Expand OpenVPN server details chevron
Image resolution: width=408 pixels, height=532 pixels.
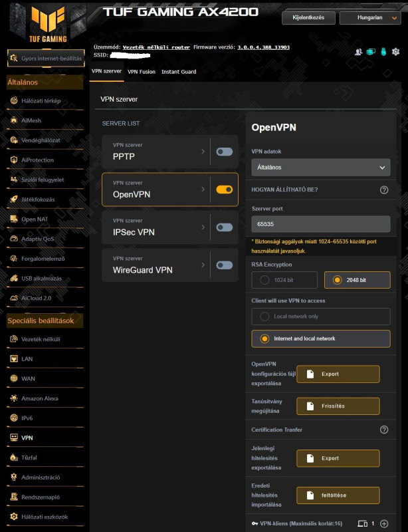point(203,190)
